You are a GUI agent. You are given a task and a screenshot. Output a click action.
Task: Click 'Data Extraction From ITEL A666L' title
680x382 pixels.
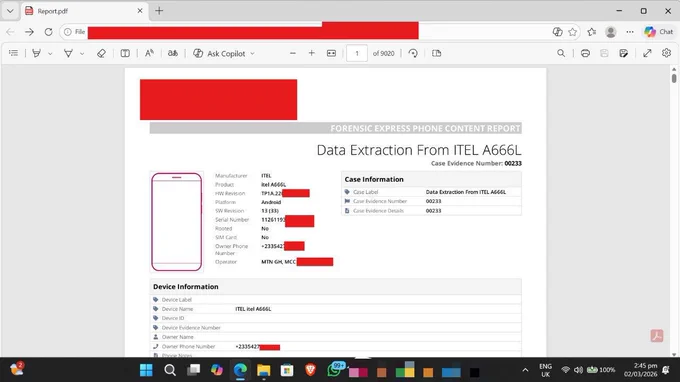click(x=419, y=150)
